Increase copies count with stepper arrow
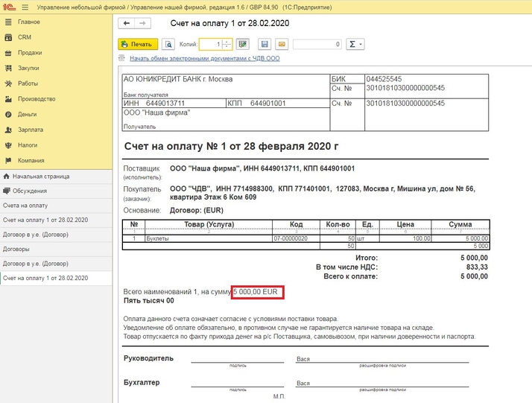 (227, 42)
